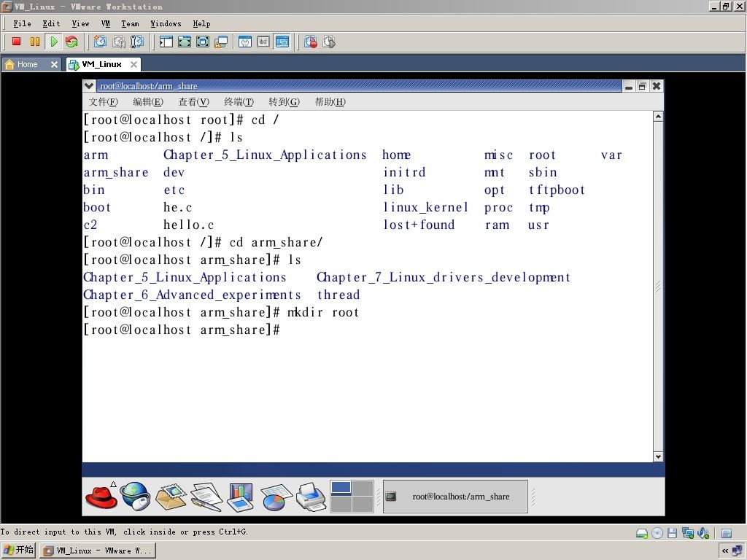Click the hard disk status icon
The width and height of the screenshot is (747, 560).
[x=642, y=533]
